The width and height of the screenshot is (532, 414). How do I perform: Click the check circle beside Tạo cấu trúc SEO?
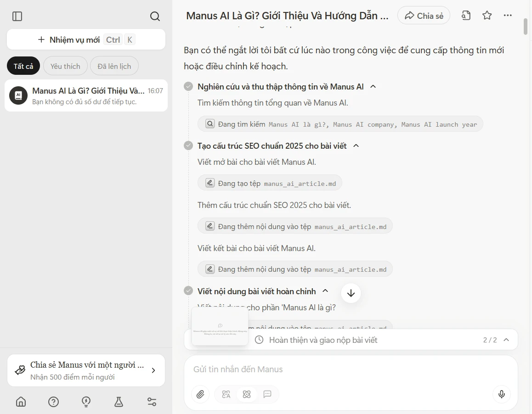(x=188, y=146)
